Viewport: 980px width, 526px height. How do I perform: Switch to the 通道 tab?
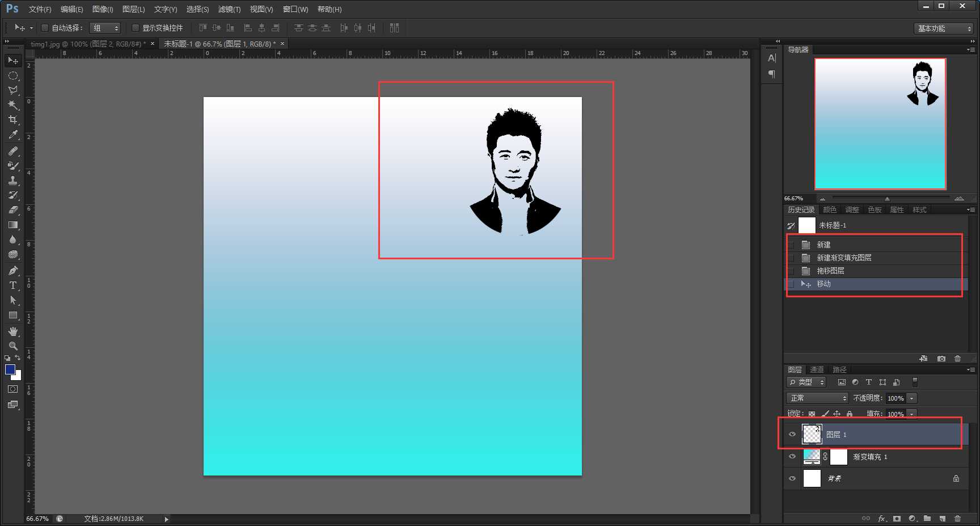tap(817, 369)
